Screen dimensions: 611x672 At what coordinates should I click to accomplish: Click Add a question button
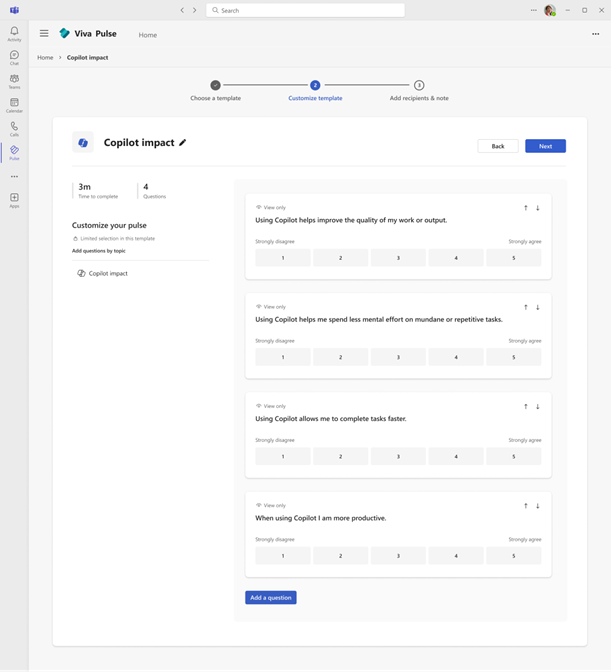tap(271, 598)
